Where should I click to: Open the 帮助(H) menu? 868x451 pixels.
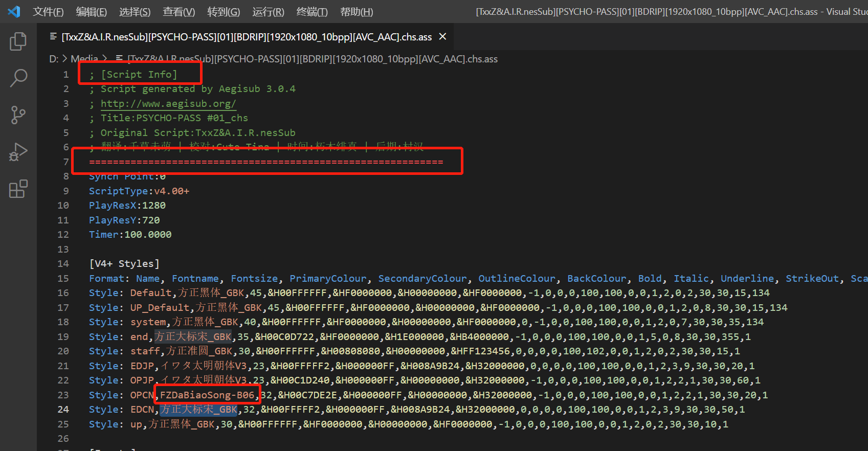[x=357, y=12]
